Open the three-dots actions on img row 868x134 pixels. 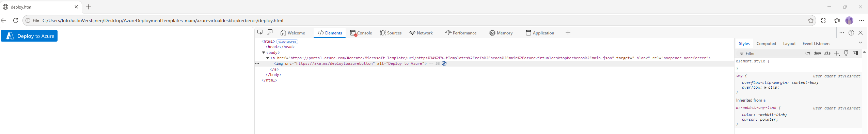257,63
